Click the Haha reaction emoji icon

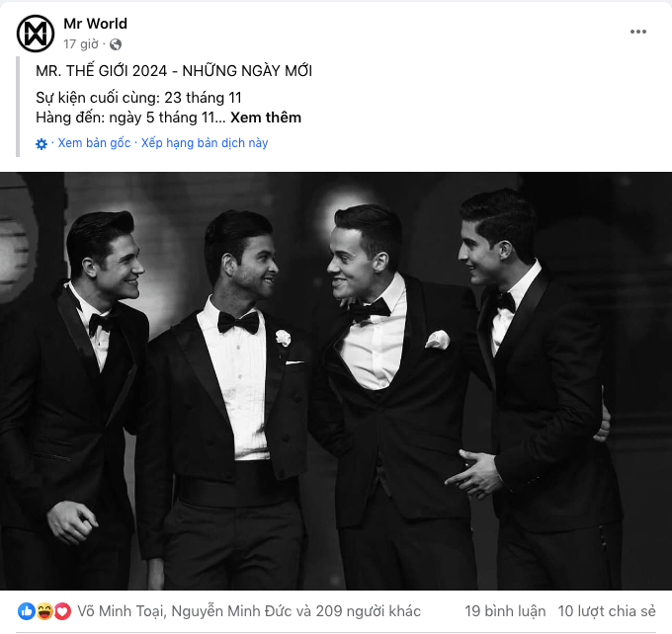(x=44, y=611)
